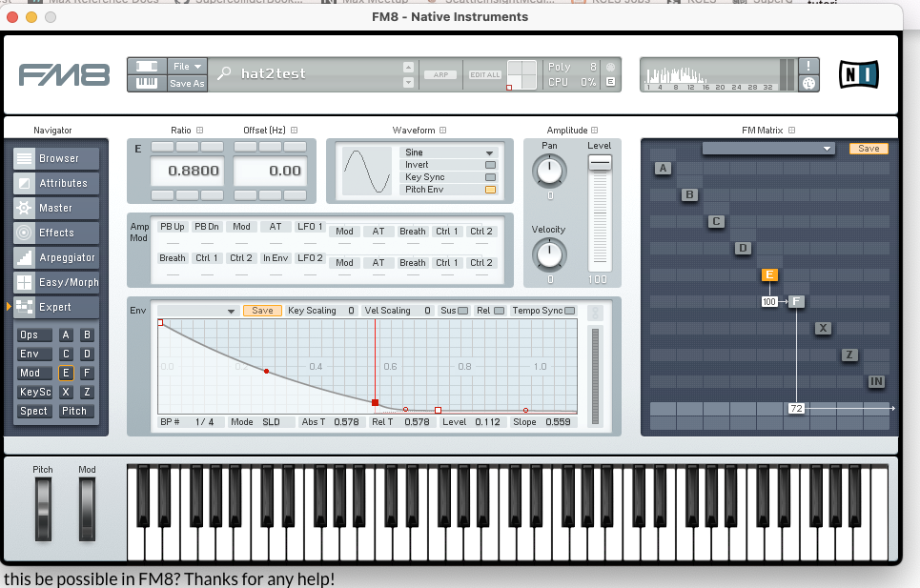Open the File menu dropdown
920x588 pixels.
(187, 67)
